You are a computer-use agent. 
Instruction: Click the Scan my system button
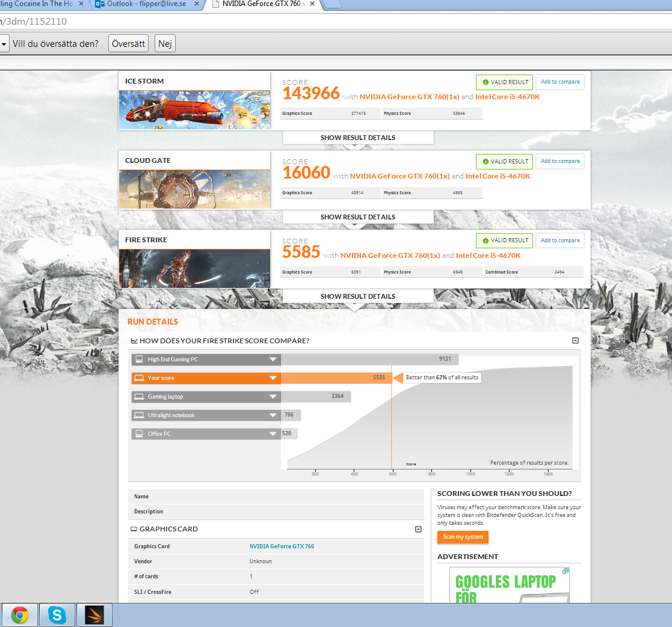point(463,537)
